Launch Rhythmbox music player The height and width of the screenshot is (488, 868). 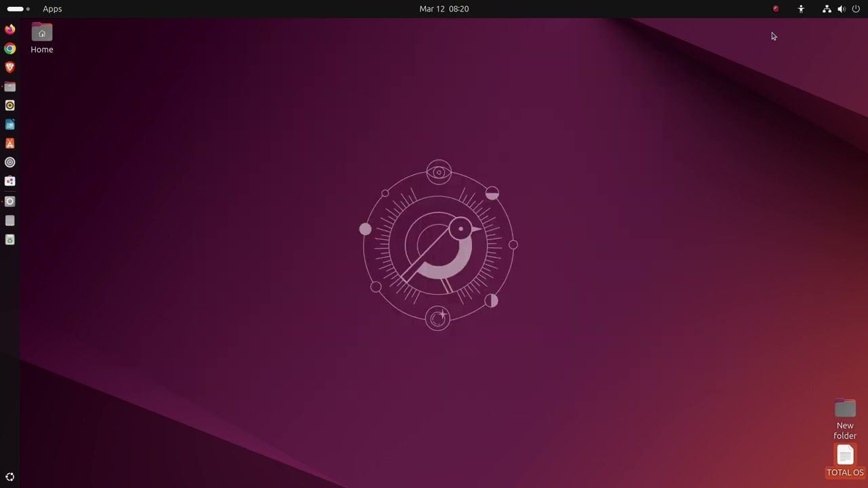9,106
